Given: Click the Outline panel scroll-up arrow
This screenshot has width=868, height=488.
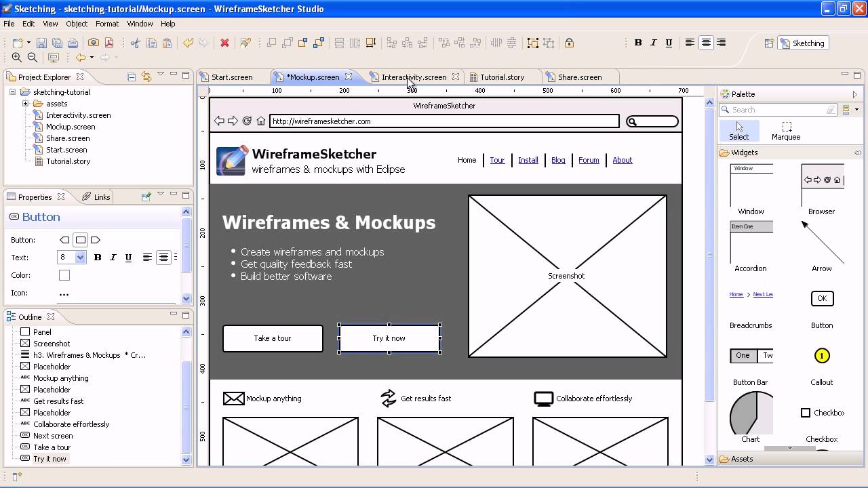Looking at the screenshot, I should coord(186,331).
